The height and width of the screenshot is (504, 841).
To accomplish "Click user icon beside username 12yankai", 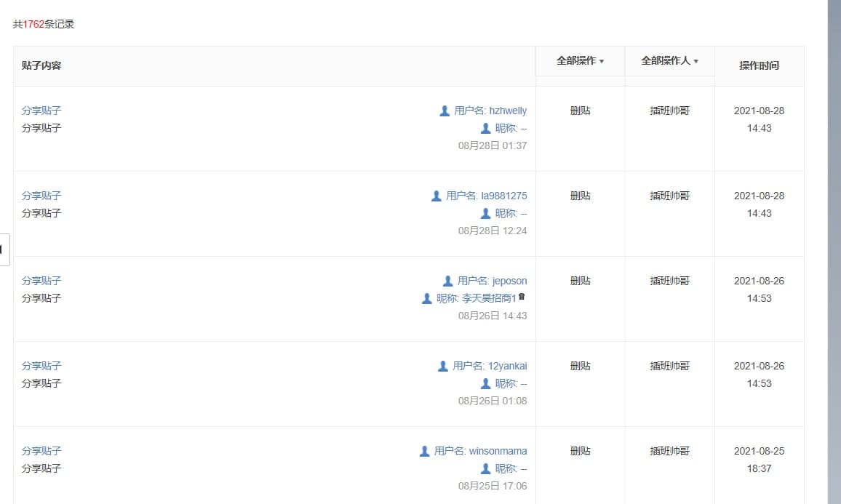I will [x=443, y=366].
